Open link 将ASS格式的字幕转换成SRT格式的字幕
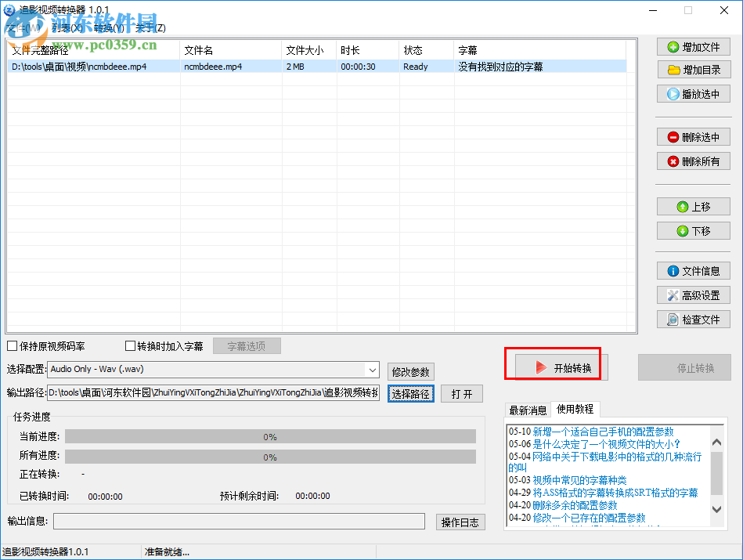This screenshot has width=743, height=560. (x=615, y=493)
